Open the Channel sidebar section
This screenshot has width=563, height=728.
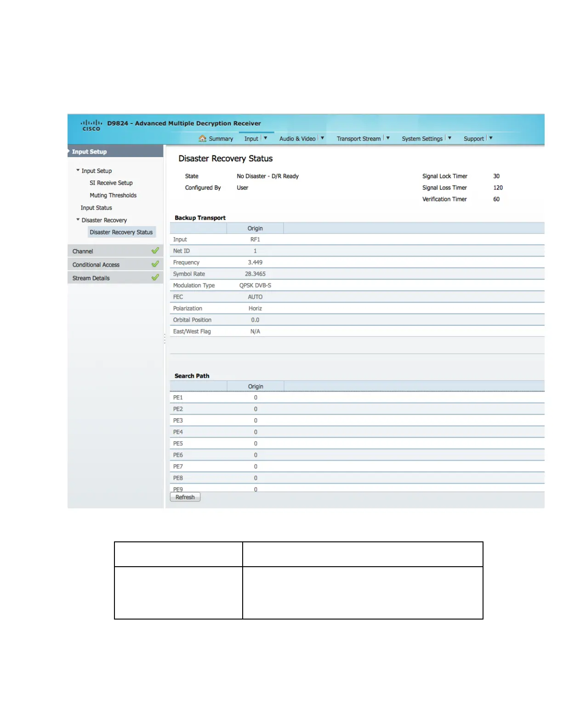(x=115, y=251)
